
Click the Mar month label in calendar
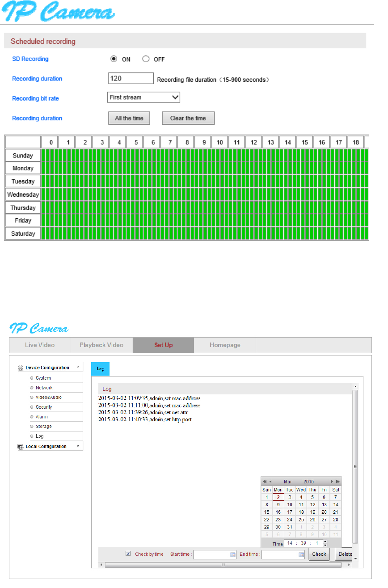click(288, 482)
